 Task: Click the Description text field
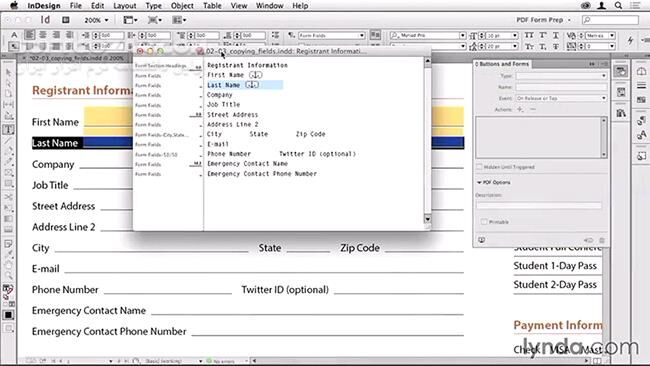(539, 205)
